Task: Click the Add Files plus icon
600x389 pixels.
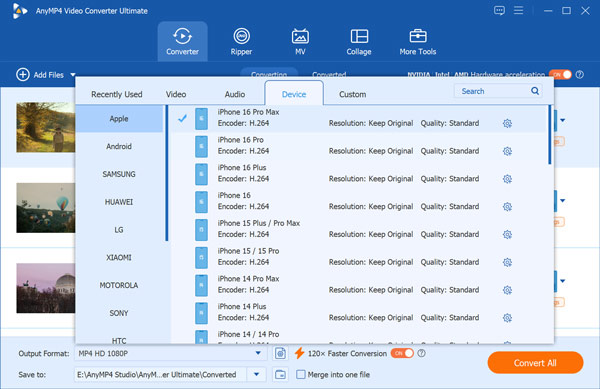Action: click(23, 75)
